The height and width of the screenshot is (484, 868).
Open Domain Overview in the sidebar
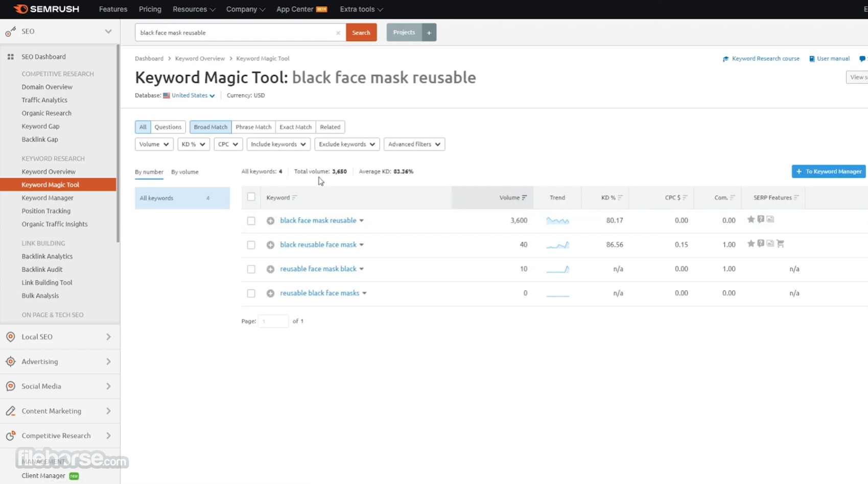coord(47,87)
